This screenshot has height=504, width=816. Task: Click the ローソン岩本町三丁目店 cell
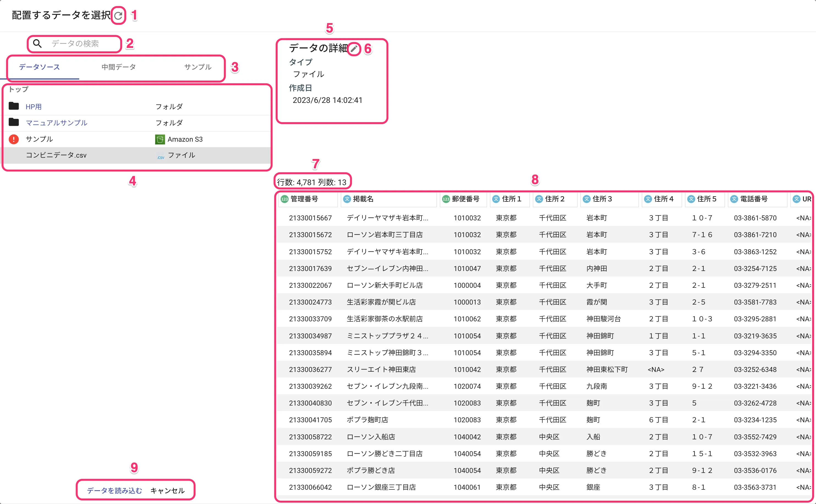(x=385, y=235)
